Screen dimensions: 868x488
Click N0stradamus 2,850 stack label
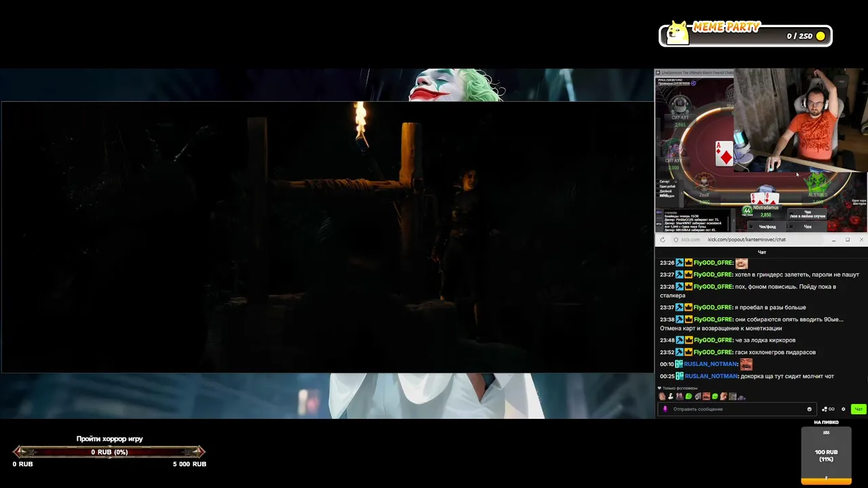click(x=766, y=215)
